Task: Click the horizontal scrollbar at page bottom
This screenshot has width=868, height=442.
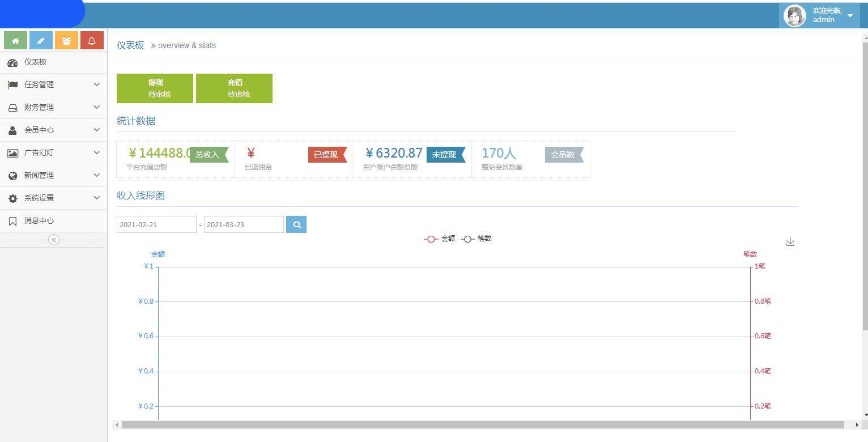Action: click(x=482, y=424)
